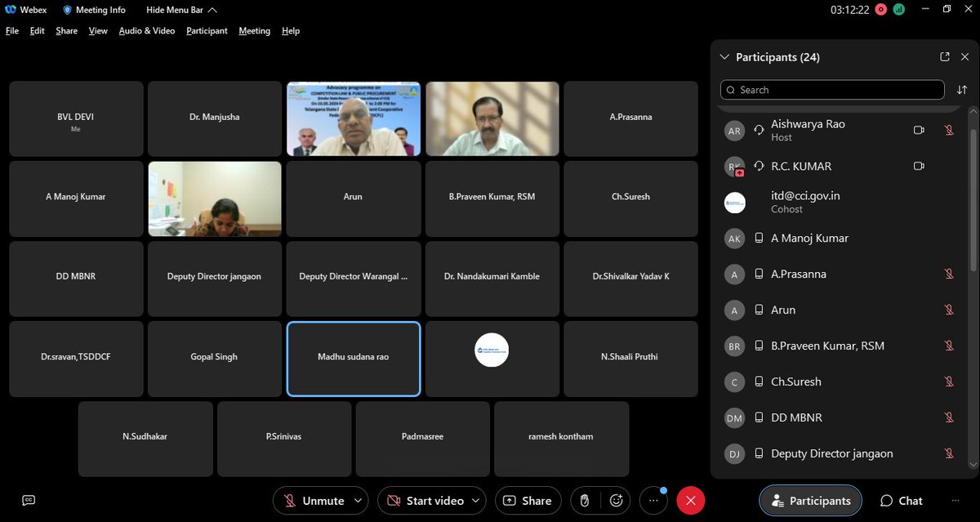Open the Audio & Video menu
This screenshot has height=522, width=980.
point(147,31)
